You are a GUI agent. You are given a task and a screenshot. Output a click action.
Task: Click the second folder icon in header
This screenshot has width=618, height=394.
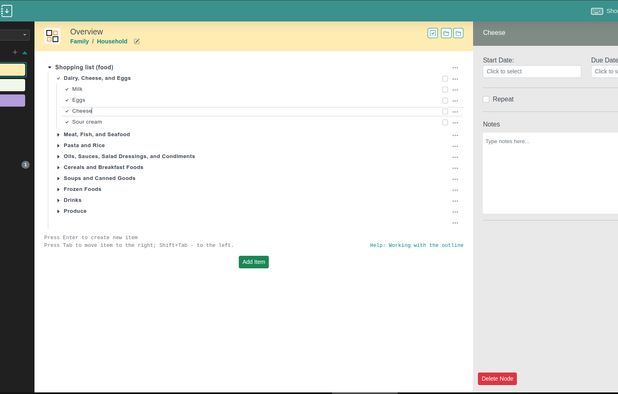click(x=458, y=33)
